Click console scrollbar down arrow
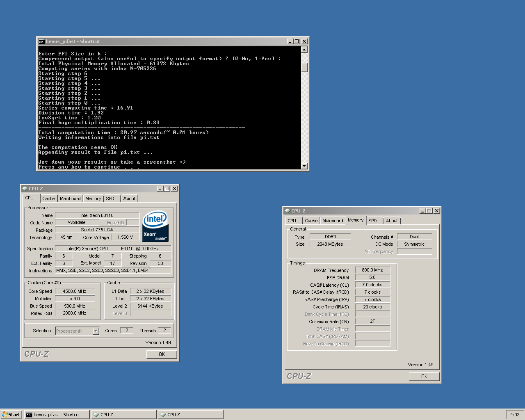Image resolution: width=525 pixels, height=420 pixels. (304, 166)
